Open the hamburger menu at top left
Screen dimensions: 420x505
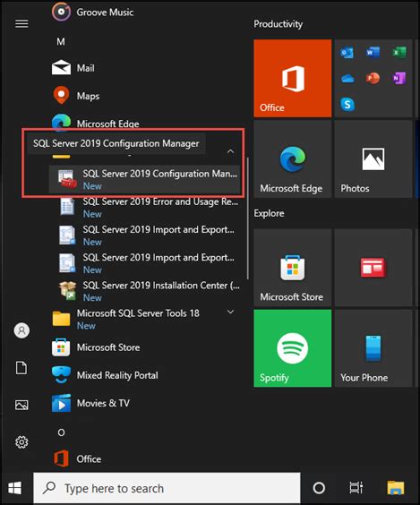pyautogui.click(x=21, y=23)
